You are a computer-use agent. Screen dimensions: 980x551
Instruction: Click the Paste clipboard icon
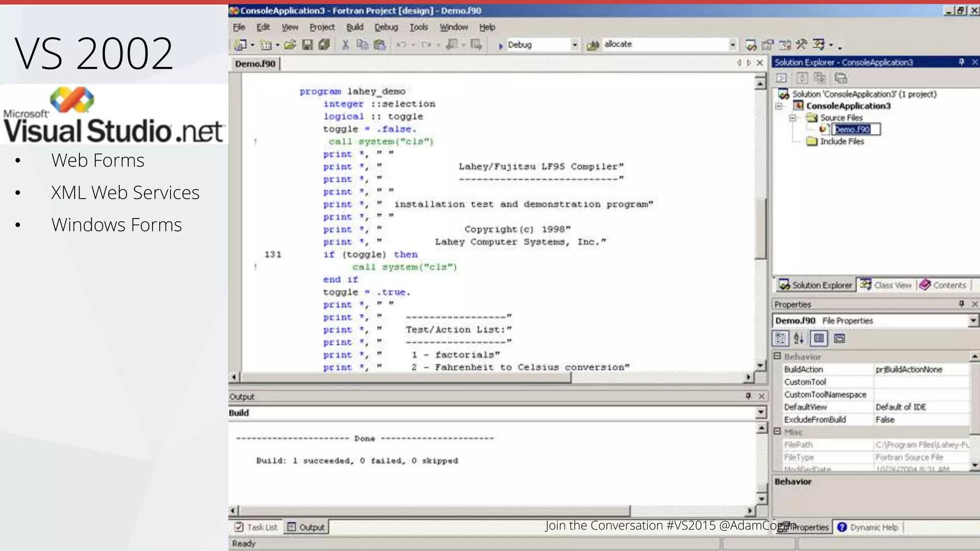click(x=380, y=45)
